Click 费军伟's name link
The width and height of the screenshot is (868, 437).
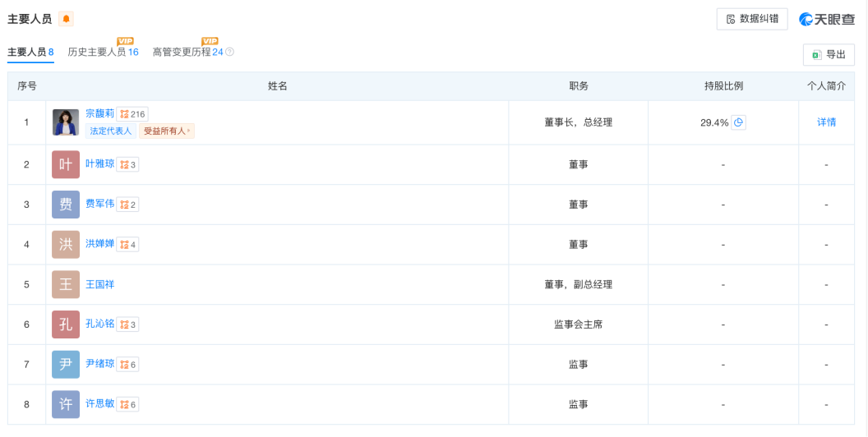(x=100, y=204)
